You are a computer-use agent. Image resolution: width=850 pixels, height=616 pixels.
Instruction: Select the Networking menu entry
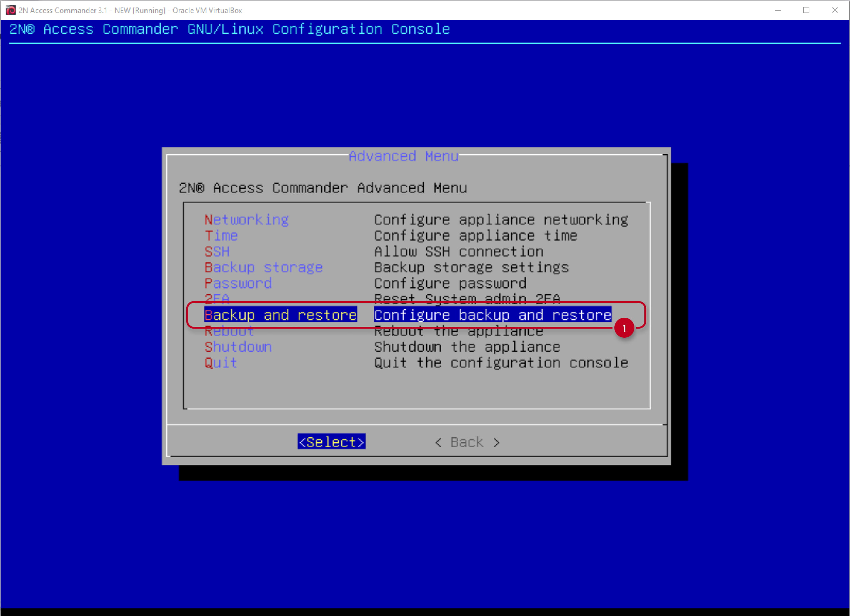click(x=246, y=220)
